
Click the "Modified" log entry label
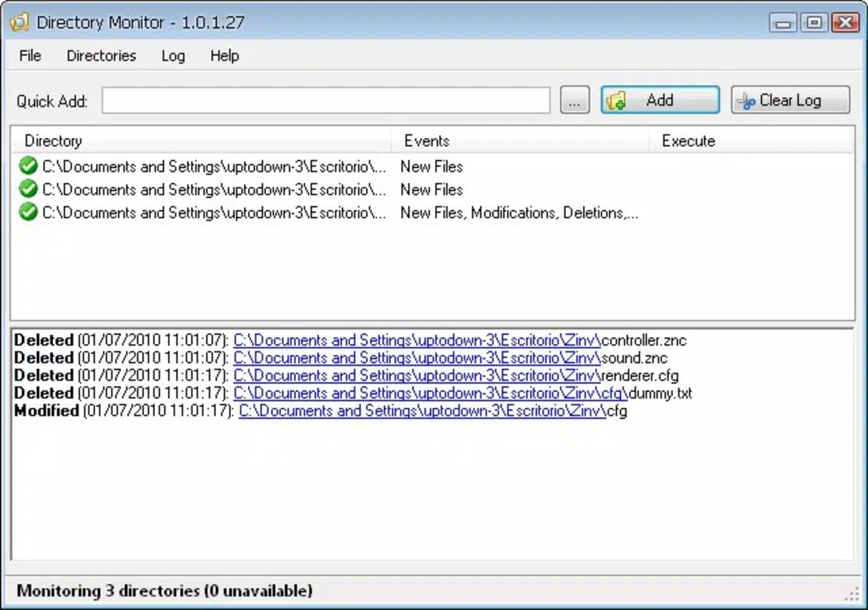coord(47,411)
